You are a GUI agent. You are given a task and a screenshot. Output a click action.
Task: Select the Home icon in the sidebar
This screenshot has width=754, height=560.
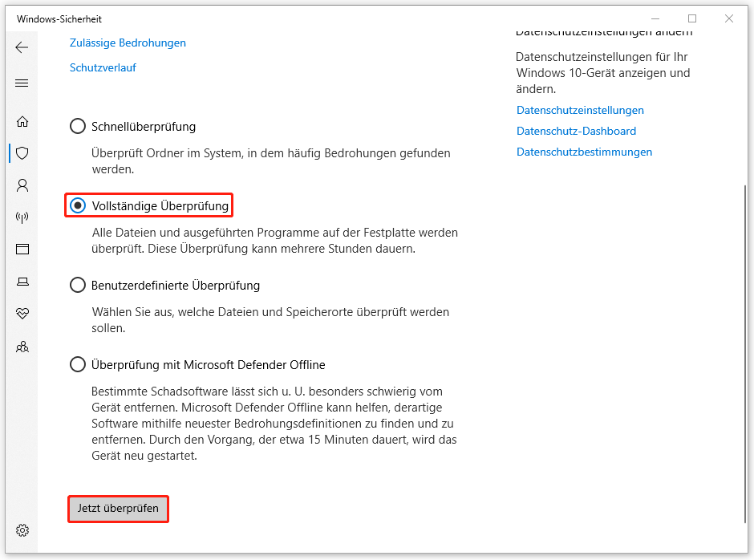coord(22,120)
